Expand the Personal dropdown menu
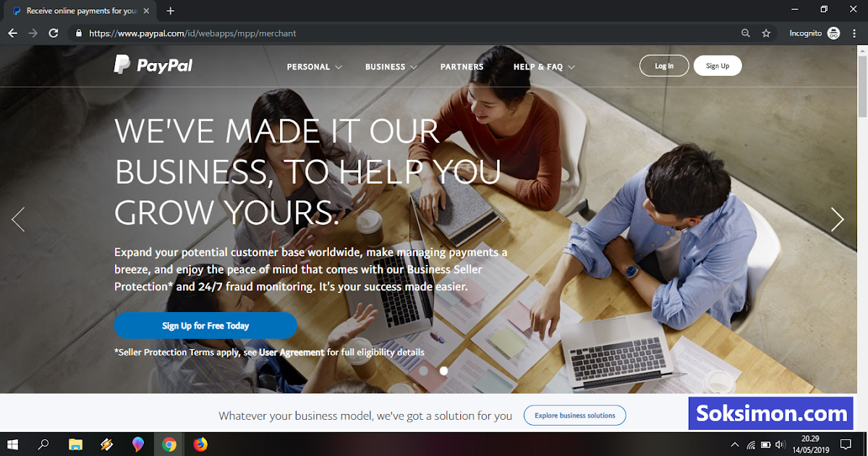 point(314,67)
